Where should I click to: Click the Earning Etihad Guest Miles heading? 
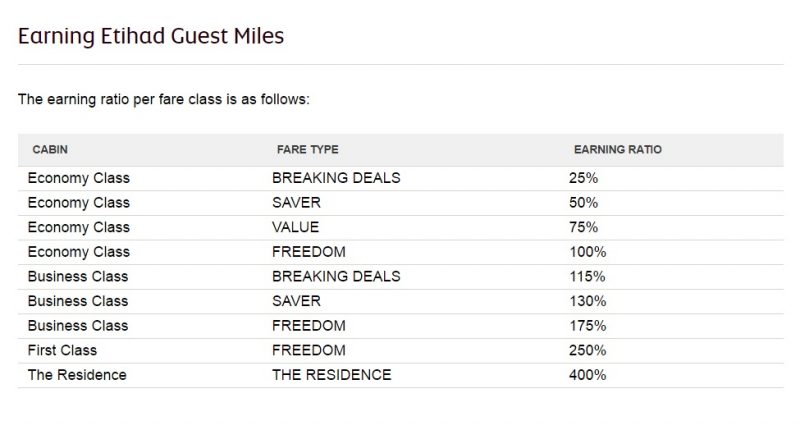coord(151,37)
